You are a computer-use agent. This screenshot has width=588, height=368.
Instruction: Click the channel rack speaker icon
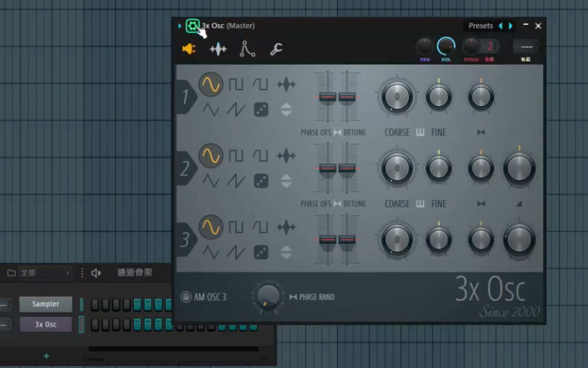tap(96, 273)
